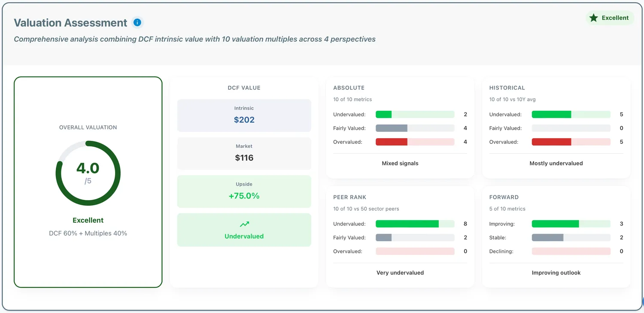The height and width of the screenshot is (313, 644).
Task: Click the HISTORICAL card heading
Action: (507, 88)
